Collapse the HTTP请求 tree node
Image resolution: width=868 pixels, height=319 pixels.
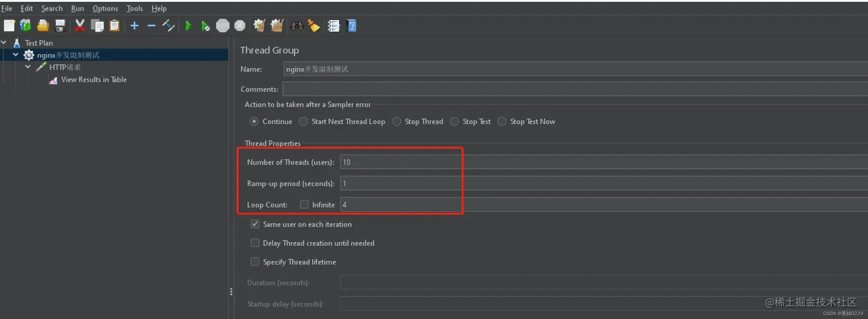[28, 67]
